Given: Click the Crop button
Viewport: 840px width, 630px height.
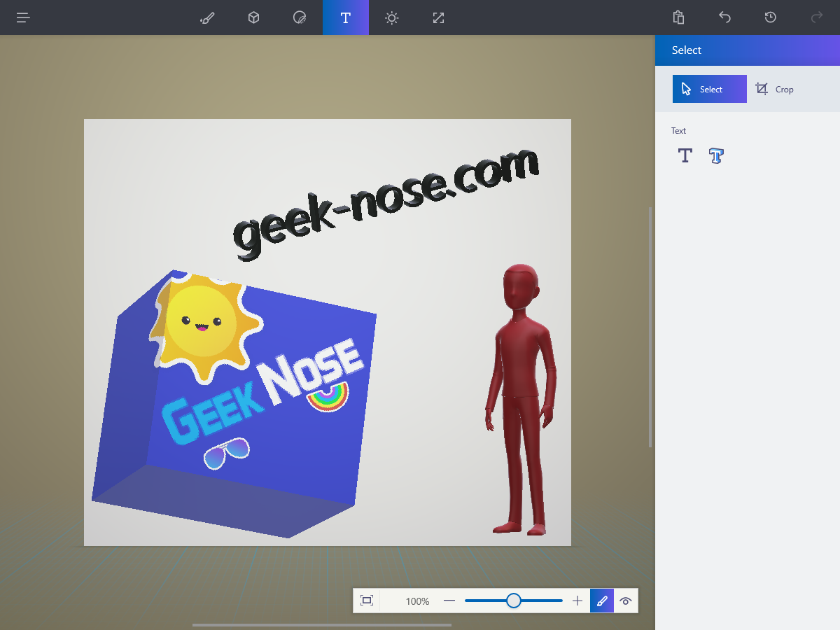Looking at the screenshot, I should (x=774, y=89).
